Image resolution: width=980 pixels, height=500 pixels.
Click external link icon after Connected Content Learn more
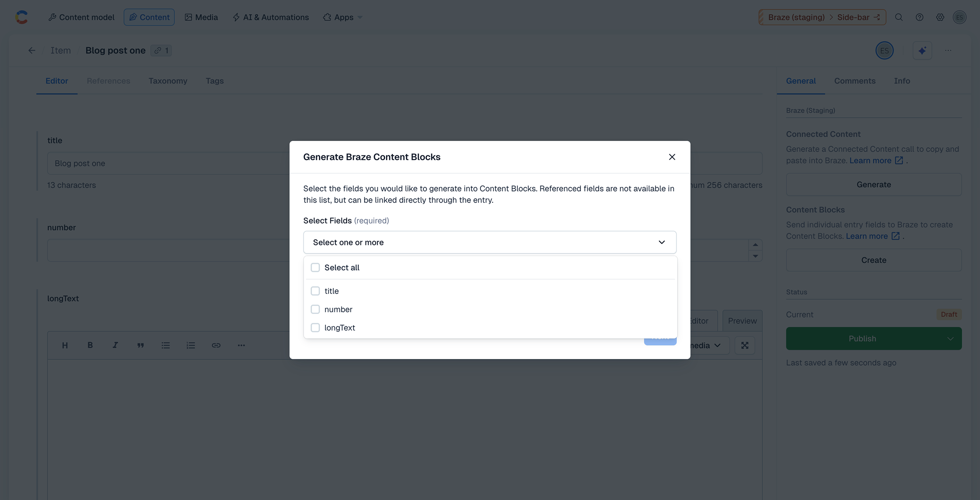tap(899, 161)
